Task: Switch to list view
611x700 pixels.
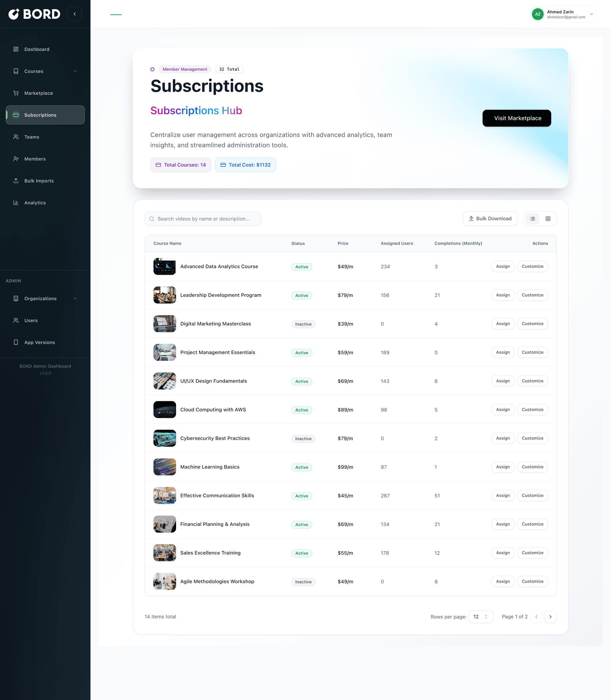Action: [533, 218]
